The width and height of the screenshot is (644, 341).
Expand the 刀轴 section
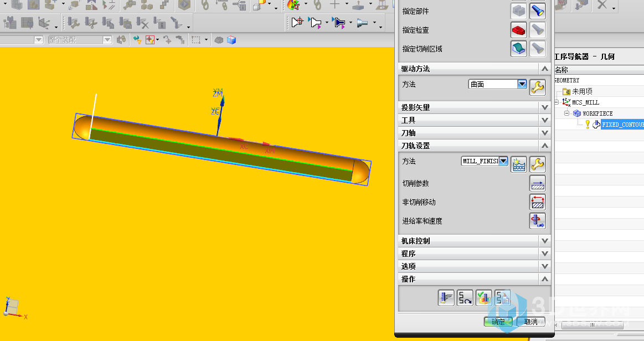coord(545,133)
